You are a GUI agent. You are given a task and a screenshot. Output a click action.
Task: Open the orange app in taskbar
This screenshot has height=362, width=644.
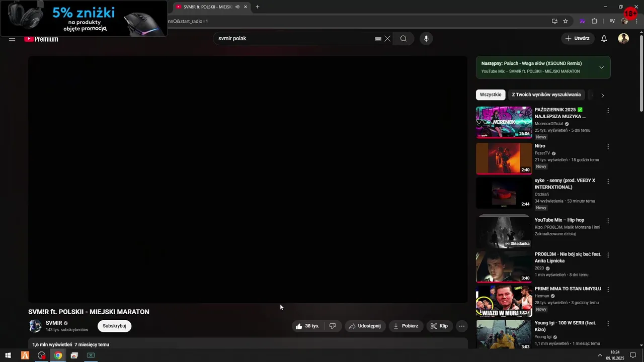[x=25, y=355]
